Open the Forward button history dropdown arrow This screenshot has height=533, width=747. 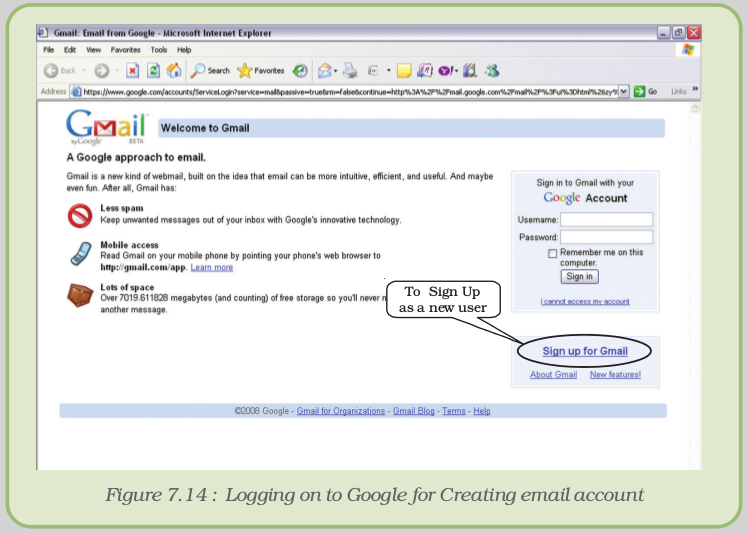tap(117, 70)
